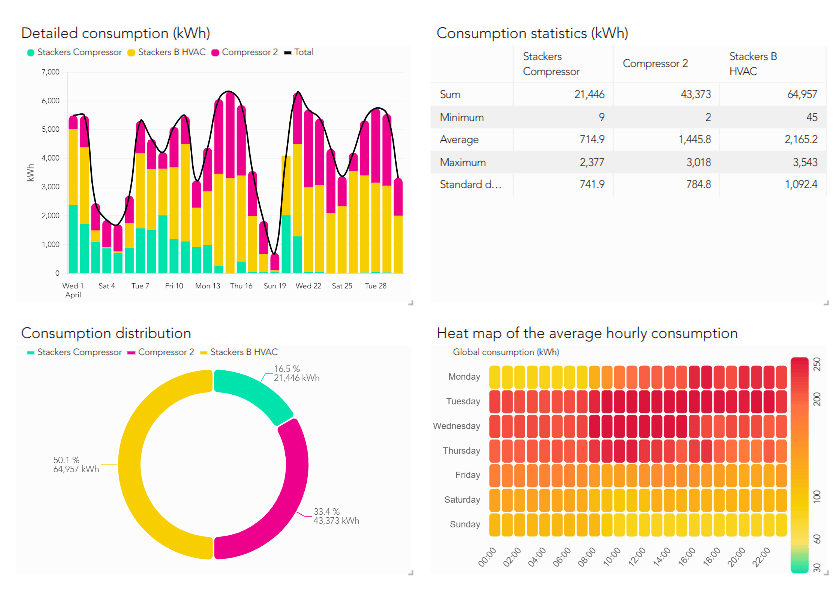Click the Tuesday row label in heat map
The width and height of the screenshot is (840, 591).
(x=463, y=401)
